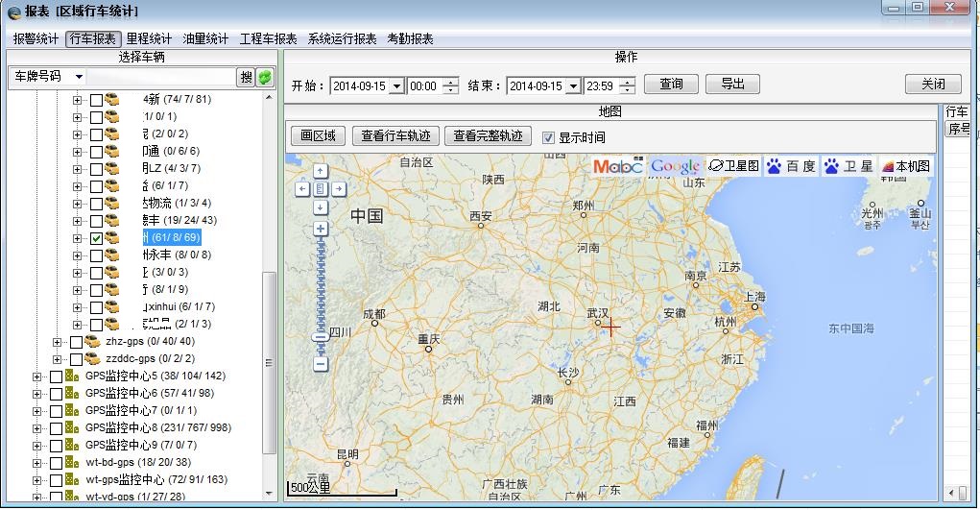Open the 里程统计 menu
The image size is (980, 510).
[x=149, y=39]
